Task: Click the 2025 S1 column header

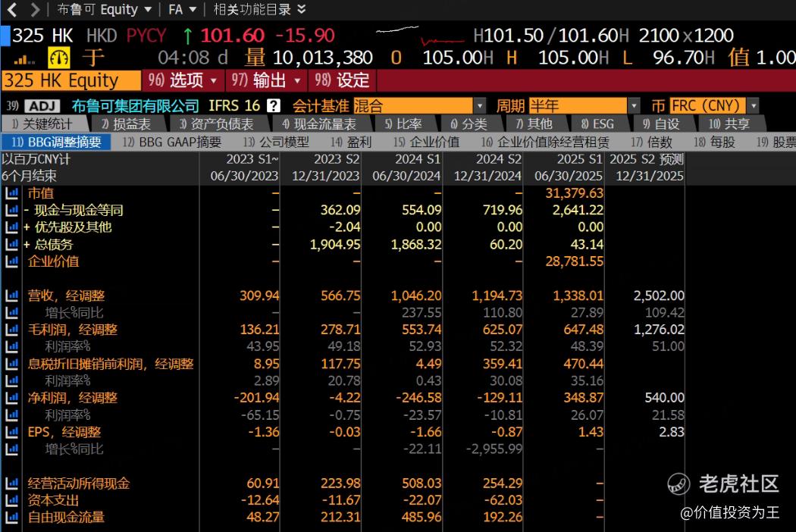Action: click(565, 167)
